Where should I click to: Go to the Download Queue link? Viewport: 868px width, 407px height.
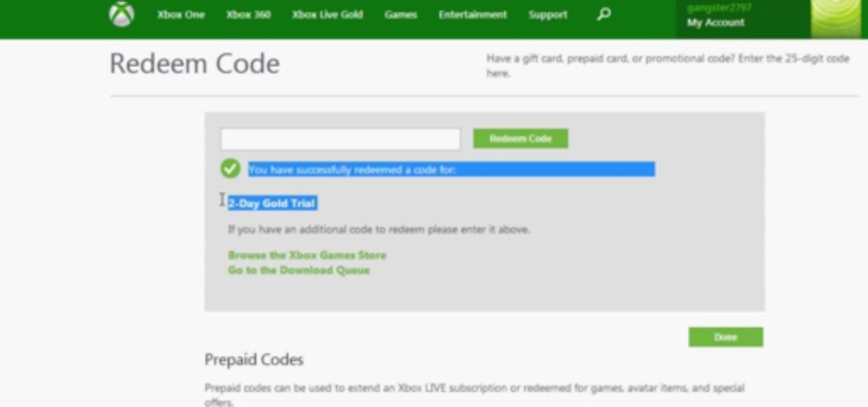pyautogui.click(x=299, y=270)
